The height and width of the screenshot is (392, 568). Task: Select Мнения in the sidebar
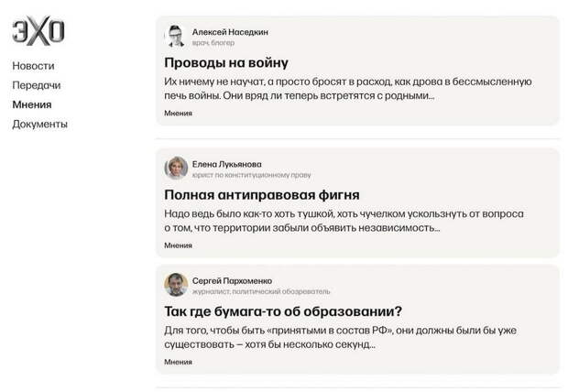(32, 104)
